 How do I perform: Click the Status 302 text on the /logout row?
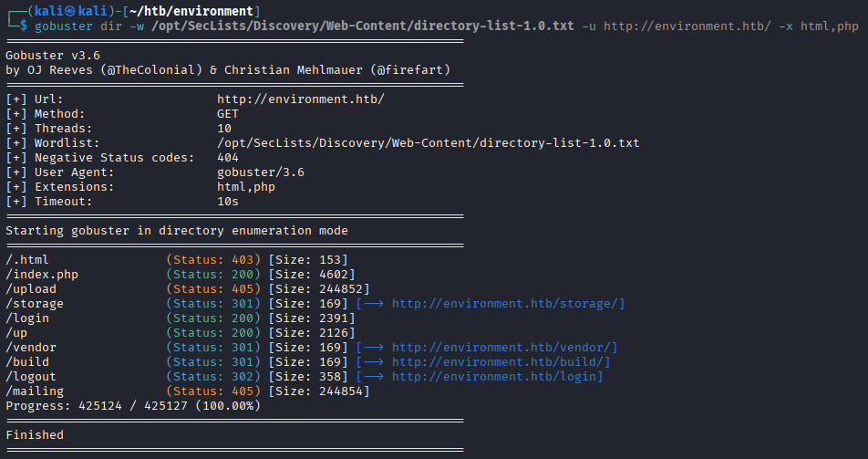(213, 377)
